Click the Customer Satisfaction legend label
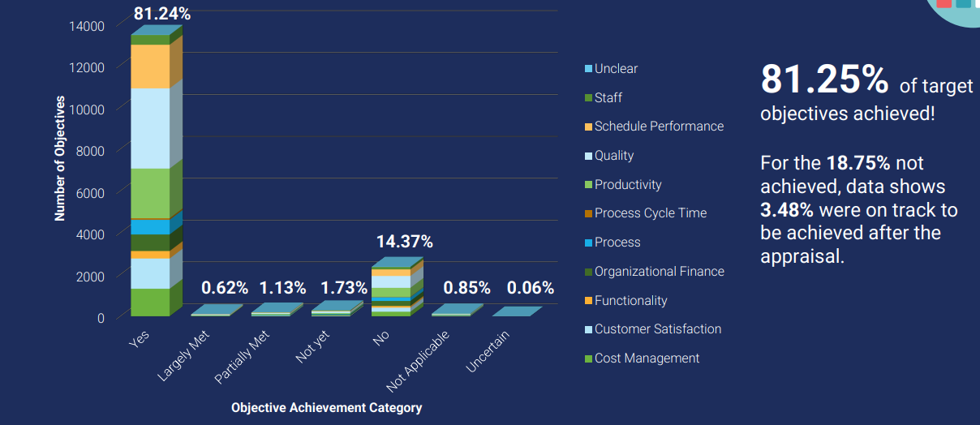Screen dimensions: 980x425 pyautogui.click(x=657, y=329)
